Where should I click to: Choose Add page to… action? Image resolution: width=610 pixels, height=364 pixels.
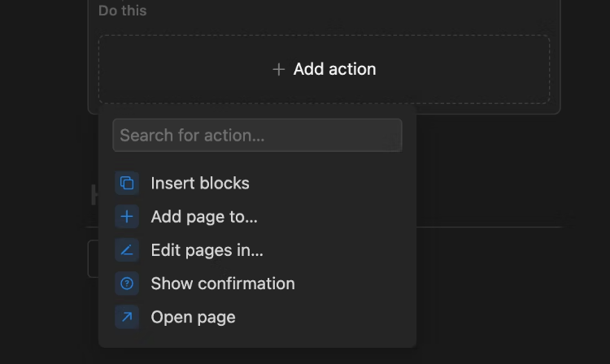coord(257,216)
